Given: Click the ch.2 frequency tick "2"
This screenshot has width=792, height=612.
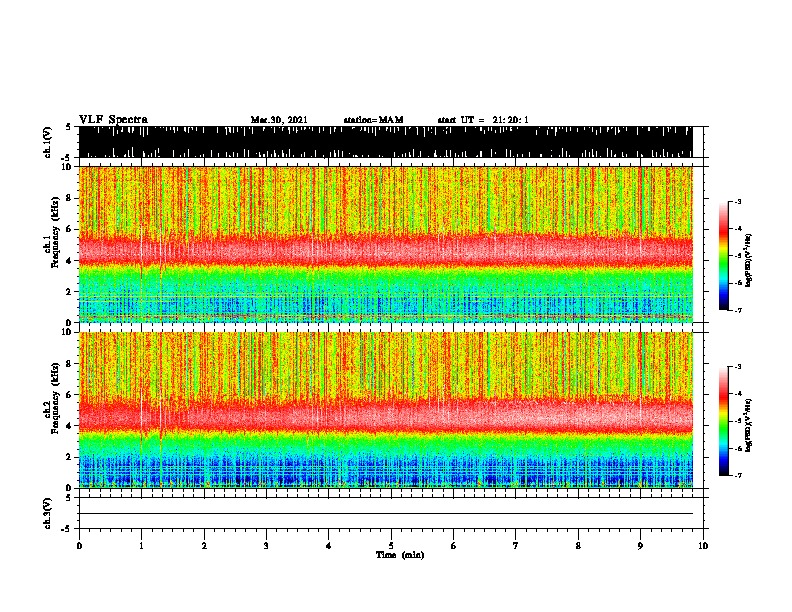Looking at the screenshot, I should coord(71,457).
